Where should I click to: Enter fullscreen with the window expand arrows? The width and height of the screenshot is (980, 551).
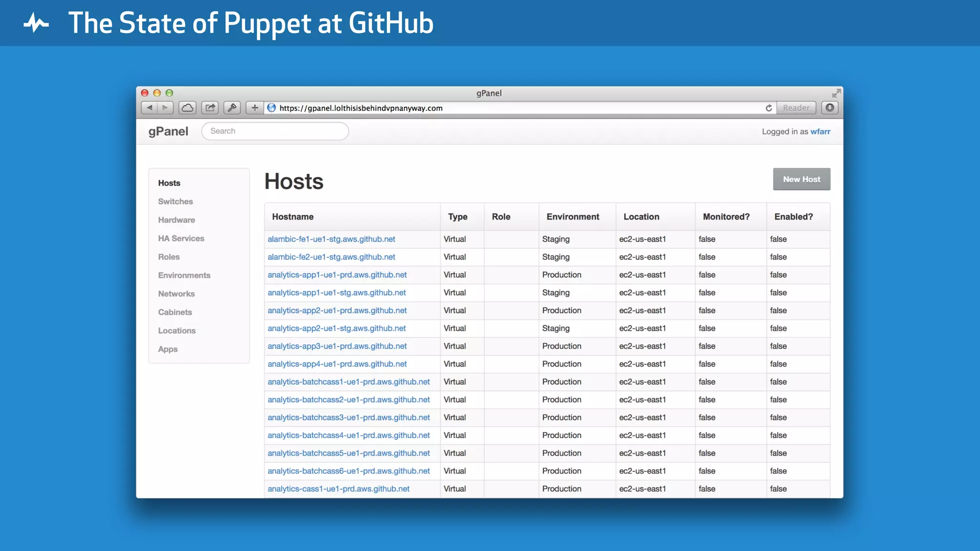tap(836, 93)
